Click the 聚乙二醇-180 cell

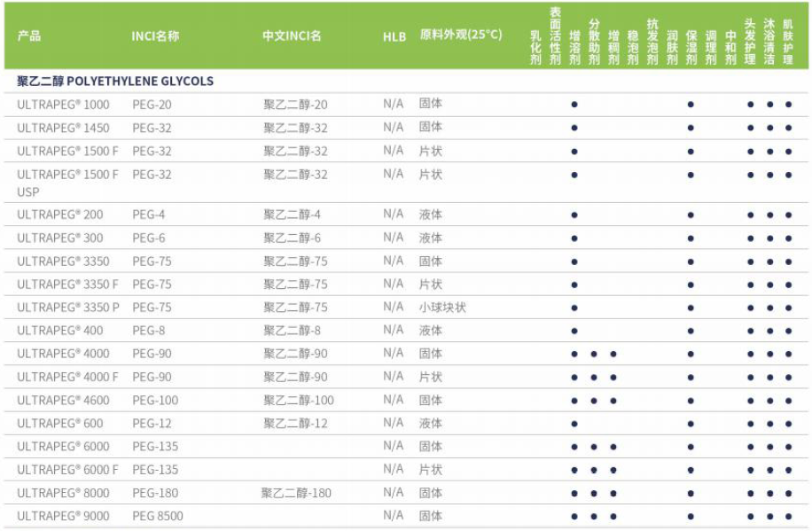[296, 493]
